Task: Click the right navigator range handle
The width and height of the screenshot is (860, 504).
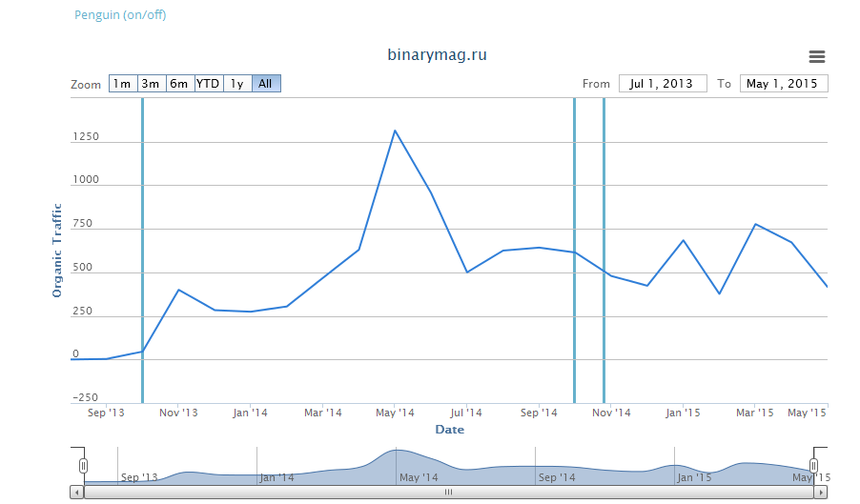Action: (813, 465)
